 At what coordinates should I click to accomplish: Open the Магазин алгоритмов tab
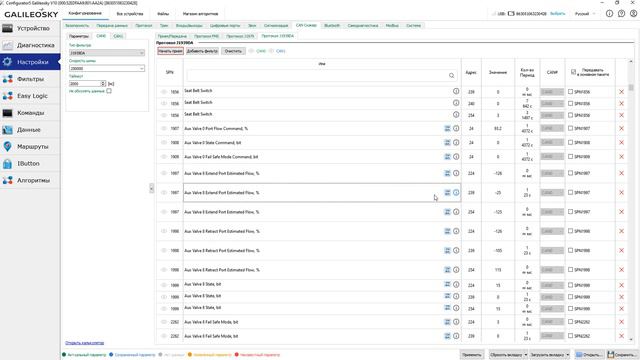pos(200,14)
